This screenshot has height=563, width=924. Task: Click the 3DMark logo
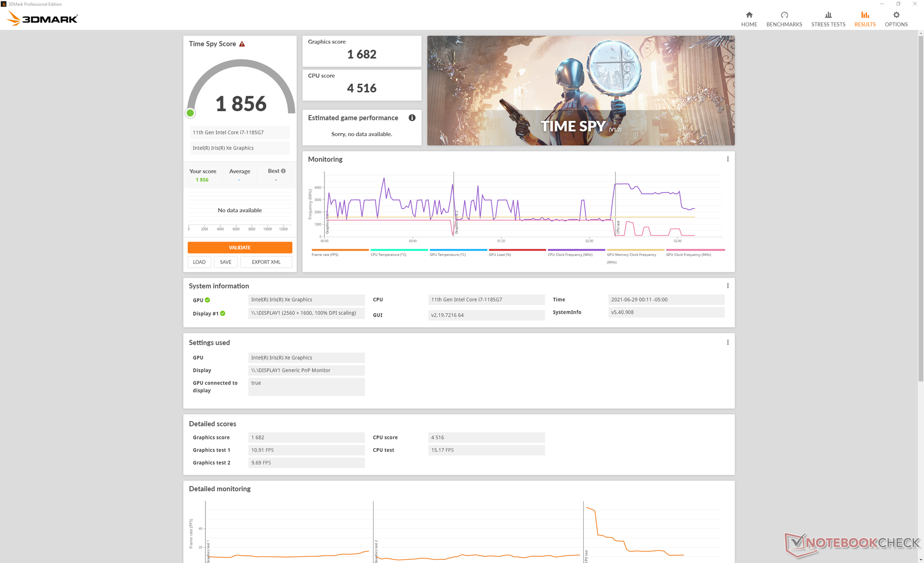(x=42, y=19)
